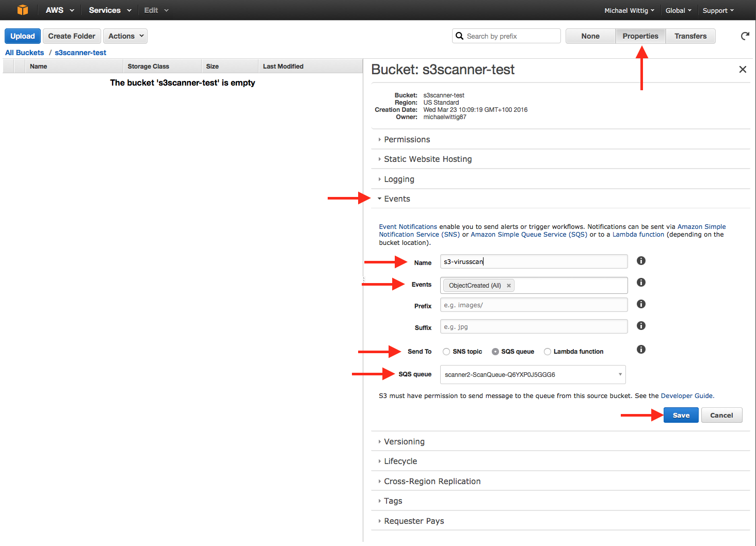The image size is (756, 546).
Task: Click the info icon beside the Prefix field
Action: point(641,304)
